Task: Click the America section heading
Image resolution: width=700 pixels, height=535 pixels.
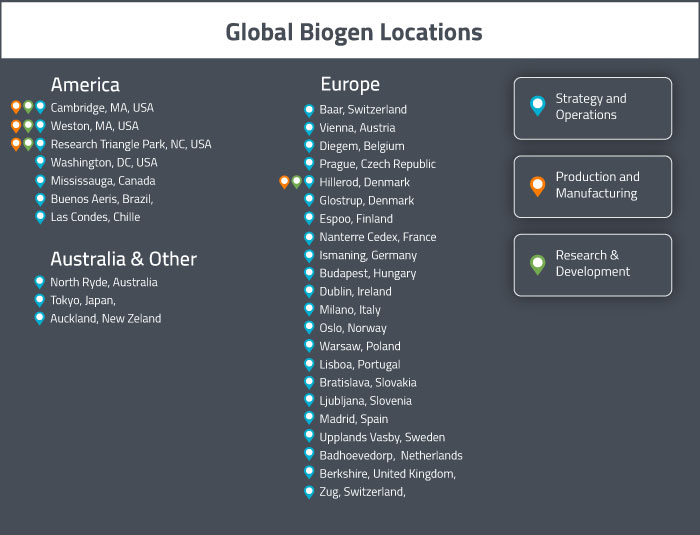Action: coord(85,85)
